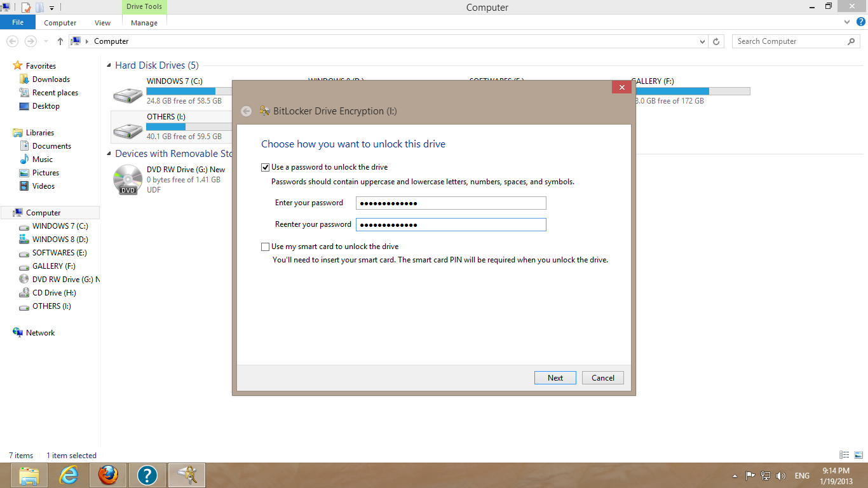Enable 'Use my smart card to unlock the drive'
Image resolution: width=868 pixels, height=488 pixels.
coord(265,247)
